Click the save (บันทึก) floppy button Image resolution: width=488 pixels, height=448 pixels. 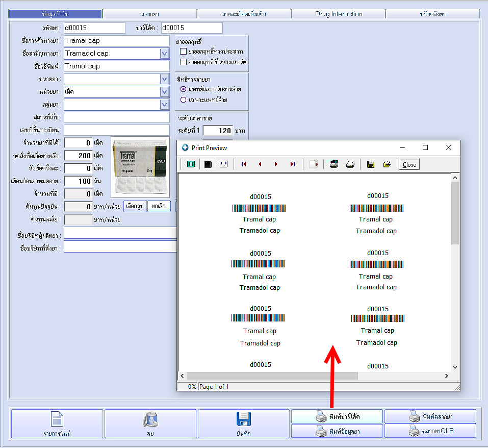[x=243, y=424]
